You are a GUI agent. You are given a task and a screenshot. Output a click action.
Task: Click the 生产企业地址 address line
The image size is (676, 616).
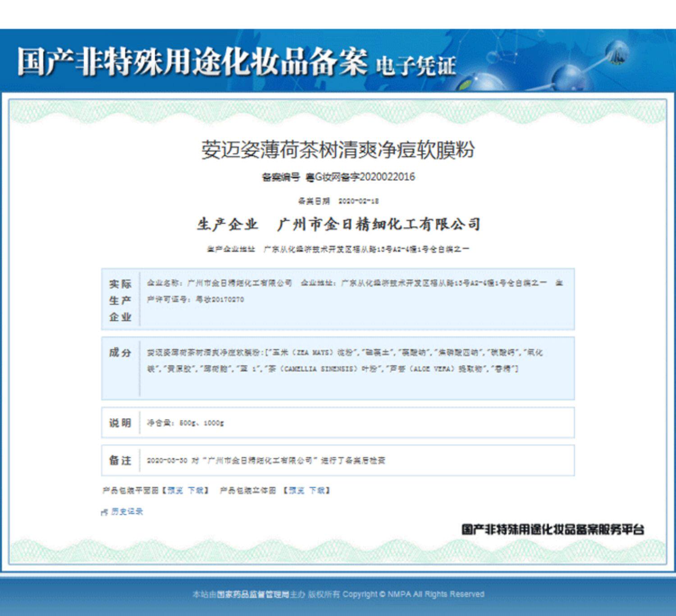point(338,249)
